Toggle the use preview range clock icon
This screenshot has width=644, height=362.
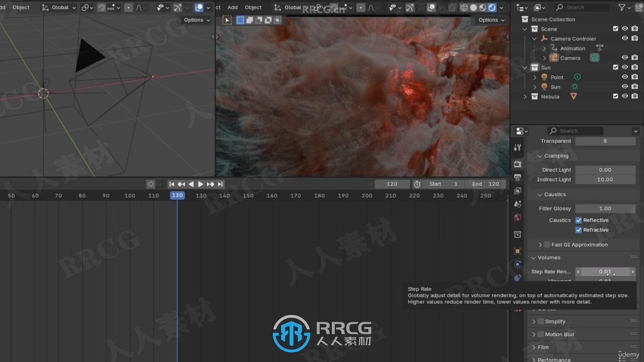417,184
